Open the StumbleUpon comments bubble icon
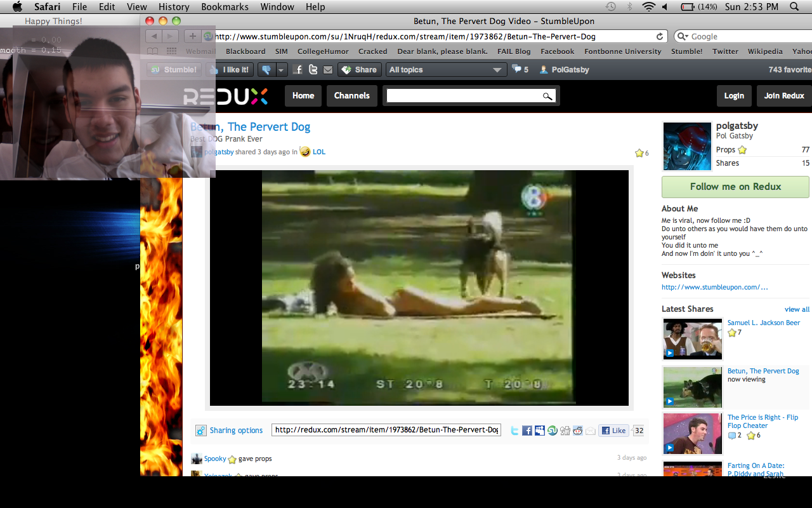812x508 pixels. tap(517, 69)
